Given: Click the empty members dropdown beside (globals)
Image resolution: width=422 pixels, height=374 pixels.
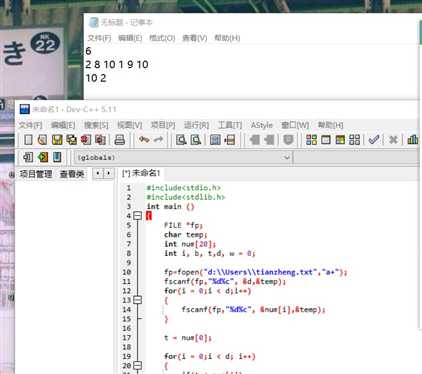Looking at the screenshot, I should (357, 157).
